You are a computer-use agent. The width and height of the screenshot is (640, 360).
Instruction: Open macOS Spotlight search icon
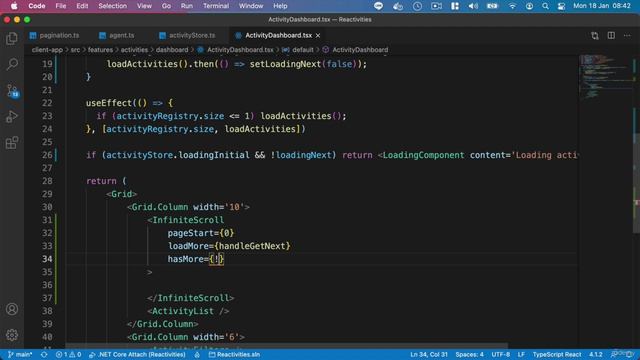point(545,6)
